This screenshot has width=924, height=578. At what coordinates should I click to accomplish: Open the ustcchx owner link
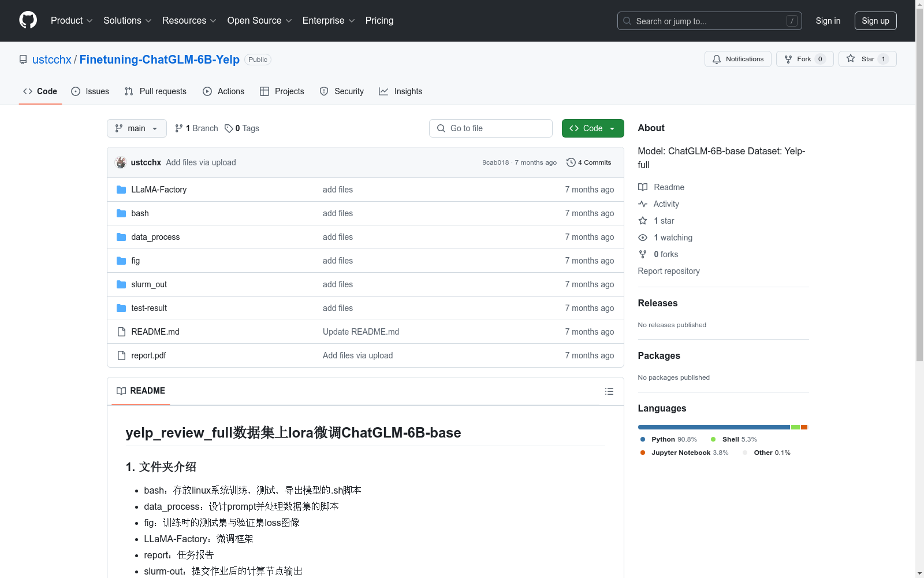point(52,60)
